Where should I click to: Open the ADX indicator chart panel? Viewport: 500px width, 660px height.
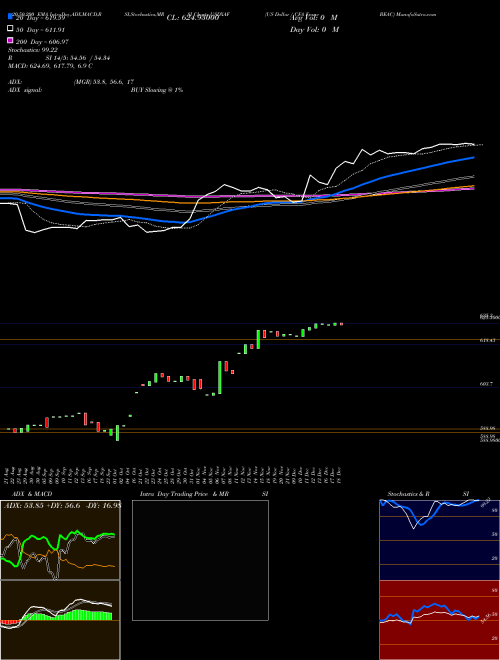pos(60,540)
